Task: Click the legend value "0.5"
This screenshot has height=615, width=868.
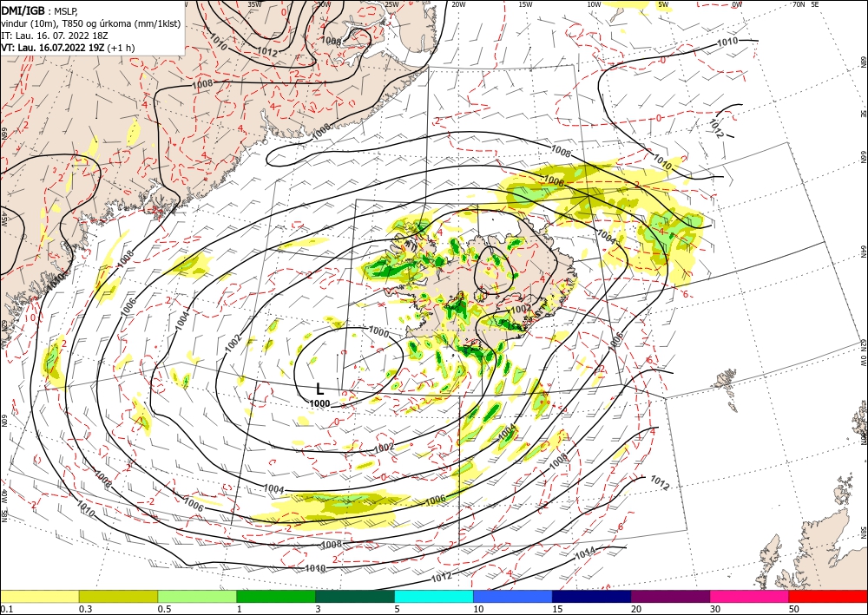Action: [164, 609]
